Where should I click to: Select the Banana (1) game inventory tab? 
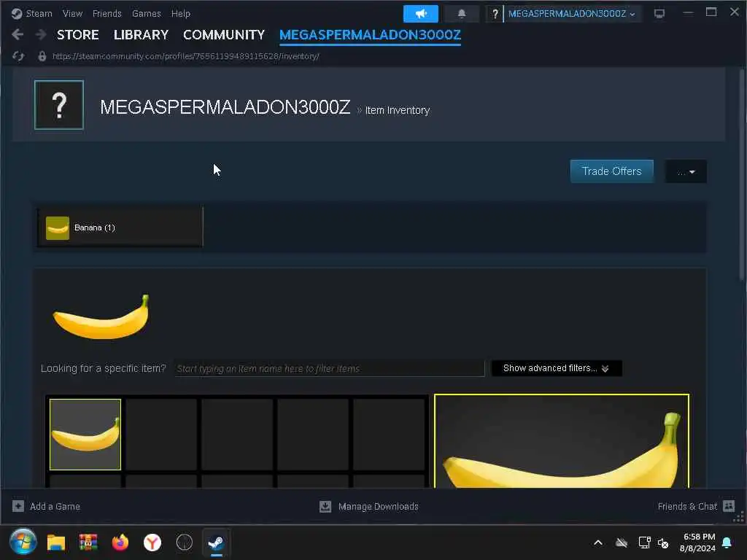click(120, 227)
